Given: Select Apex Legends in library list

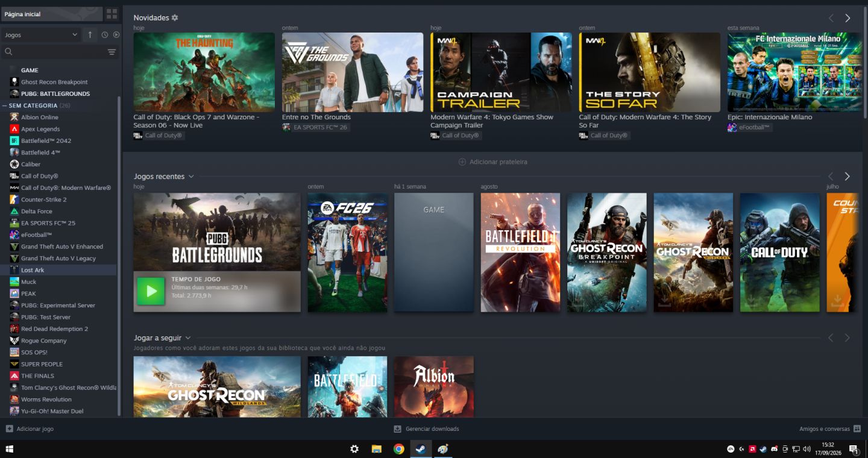Looking at the screenshot, I should pyautogui.click(x=59, y=129).
